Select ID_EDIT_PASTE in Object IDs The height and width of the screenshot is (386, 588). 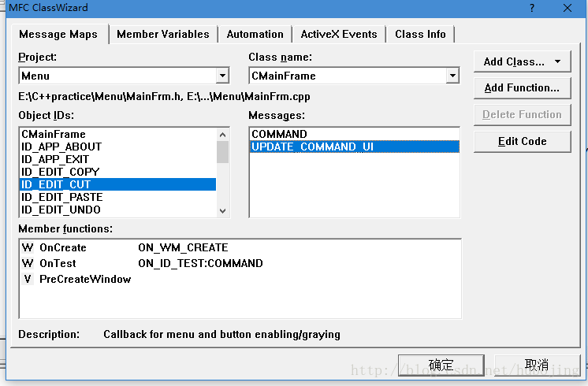117,197
